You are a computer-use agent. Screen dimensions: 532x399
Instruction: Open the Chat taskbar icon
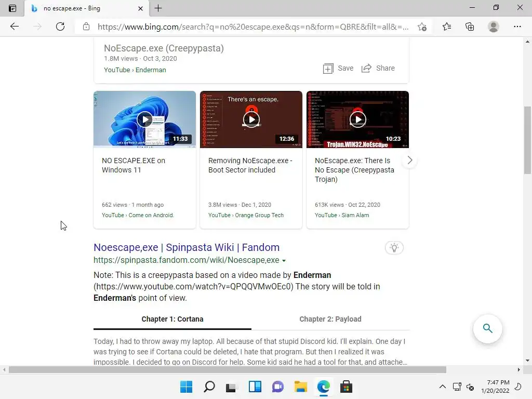click(x=277, y=387)
